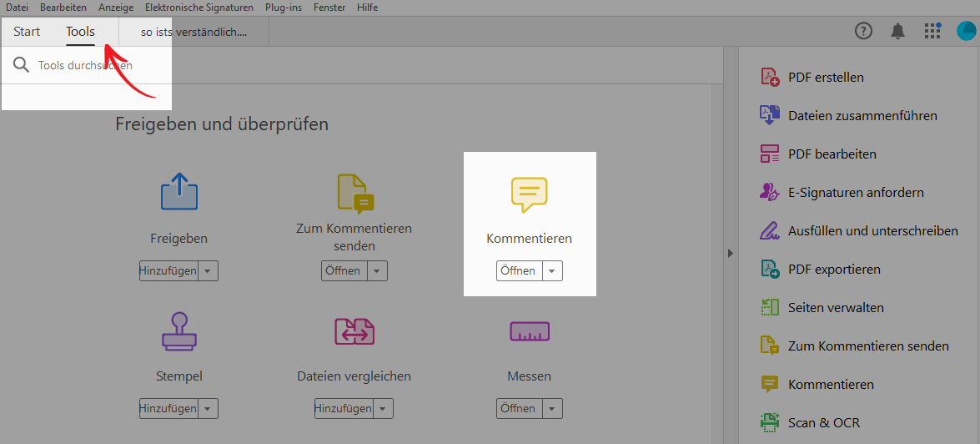Viewport: 980px width, 444px height.
Task: Click the PDF bearbeiten label
Action: [x=832, y=154]
